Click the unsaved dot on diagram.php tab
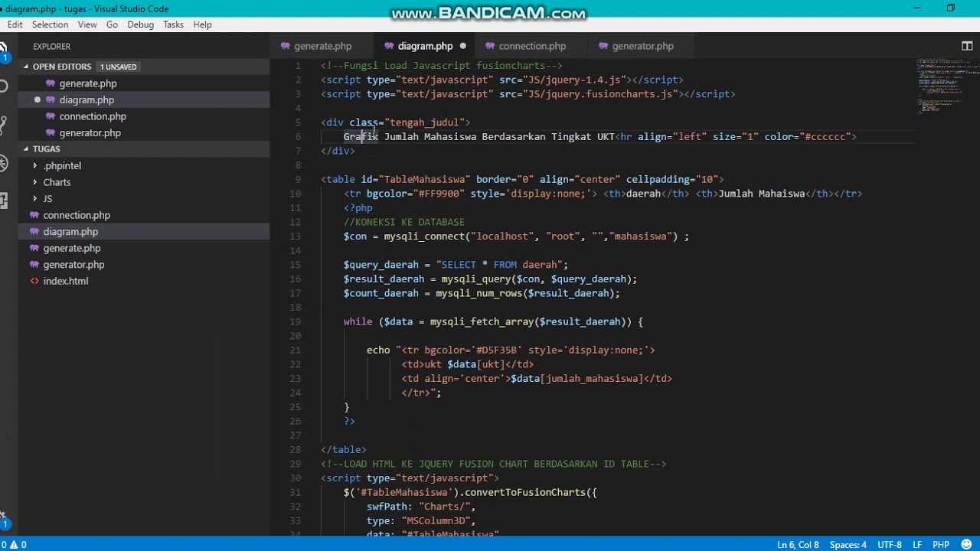The width and height of the screenshot is (980, 551). click(x=462, y=46)
